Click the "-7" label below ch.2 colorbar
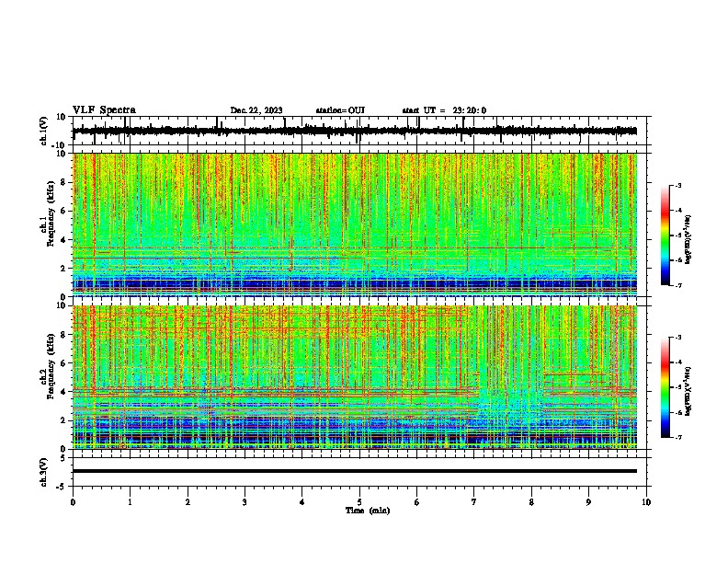The width and height of the screenshot is (728, 563). [x=677, y=437]
